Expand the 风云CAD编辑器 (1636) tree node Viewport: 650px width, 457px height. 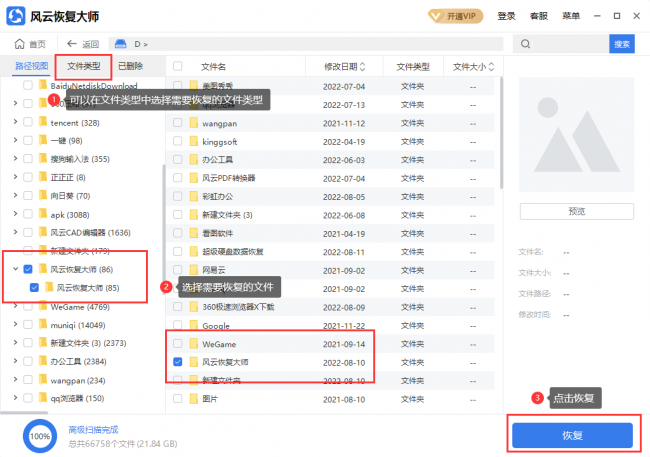pyautogui.click(x=15, y=232)
